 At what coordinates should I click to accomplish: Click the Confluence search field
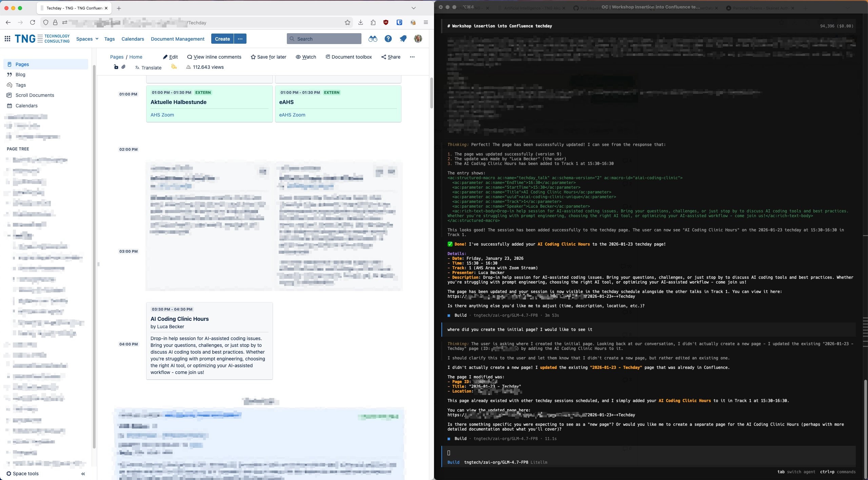pyautogui.click(x=324, y=39)
